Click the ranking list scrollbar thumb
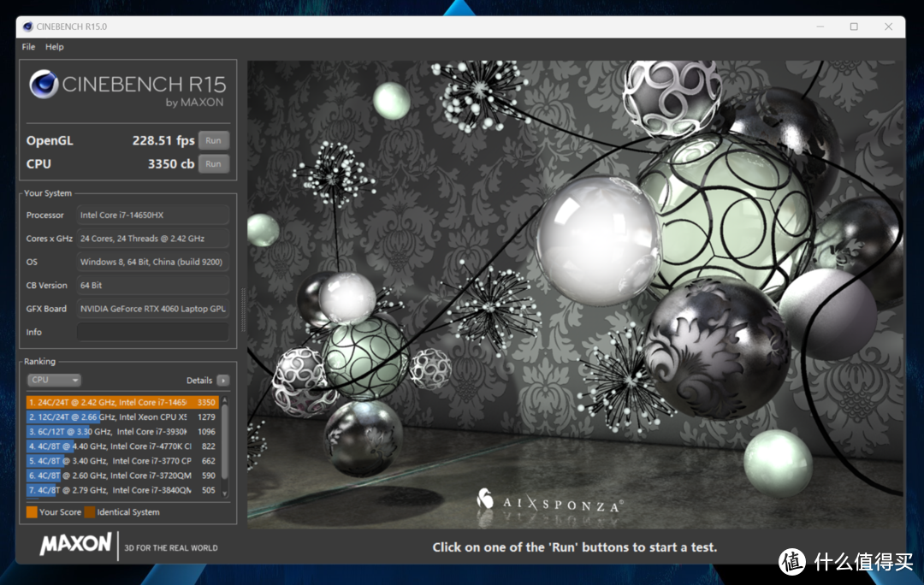The height and width of the screenshot is (585, 924). (224, 442)
